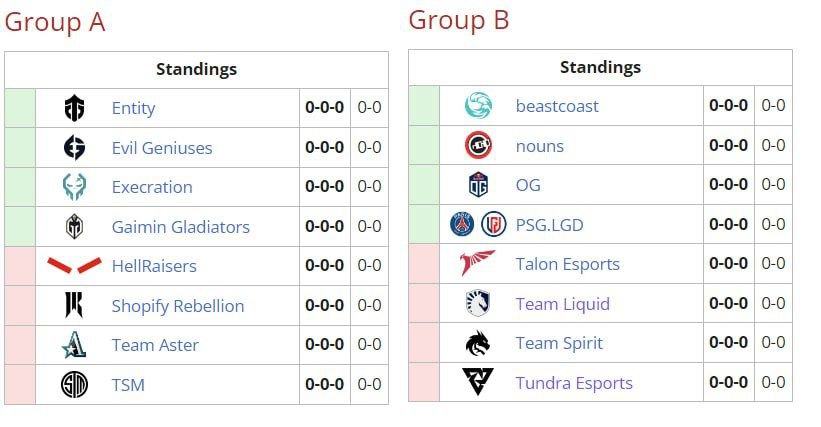Click the nouns team logo
Screen dimensions: 821x427
479,146
